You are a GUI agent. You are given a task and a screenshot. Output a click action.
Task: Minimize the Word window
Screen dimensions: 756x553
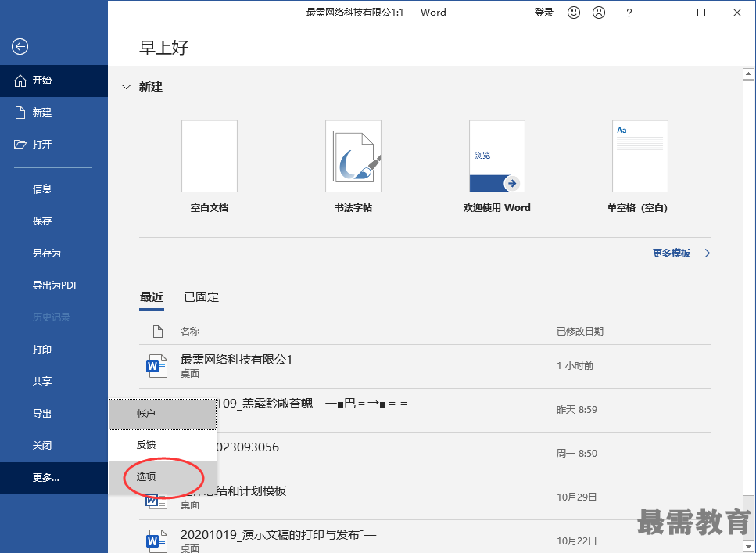pos(666,13)
